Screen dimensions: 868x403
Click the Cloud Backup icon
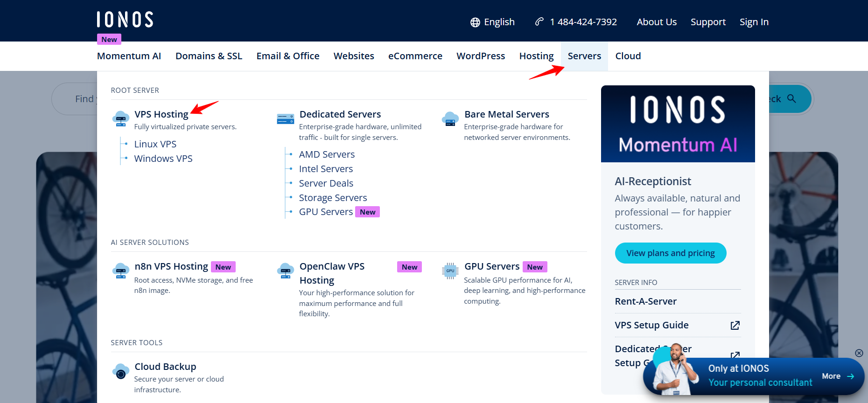pos(121,371)
